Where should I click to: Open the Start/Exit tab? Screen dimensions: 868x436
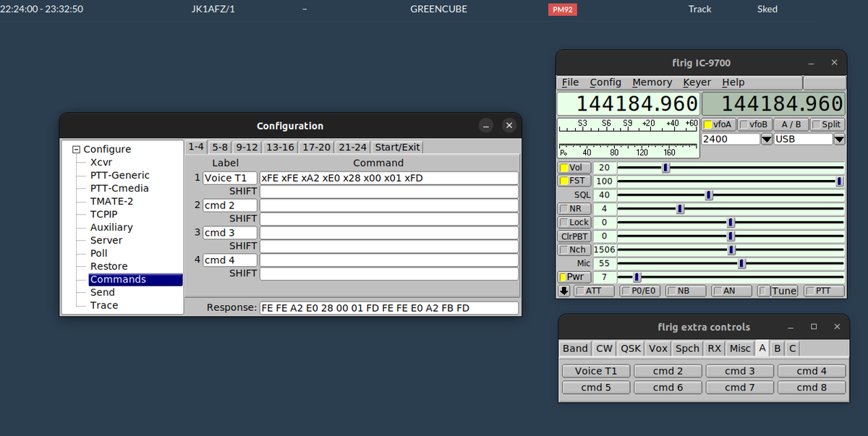point(397,147)
